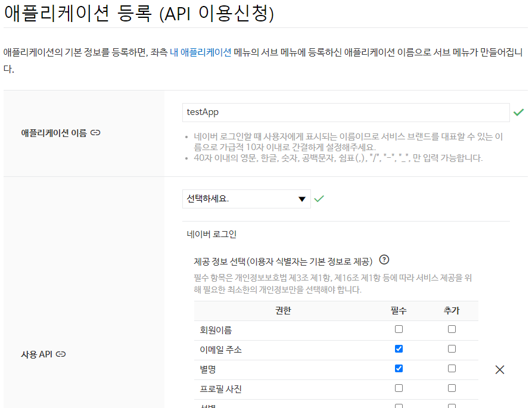The image size is (532, 408).
Task: Click the link icon beside 애플리케이션 이름
Action: coord(95,133)
